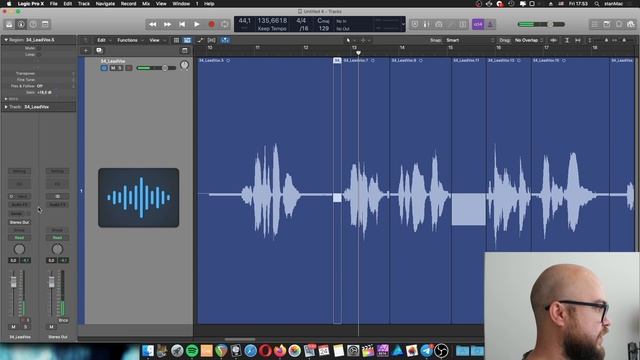Image resolution: width=640 pixels, height=360 pixels.
Task: Click the Stereo Out output slot
Action: point(19,222)
